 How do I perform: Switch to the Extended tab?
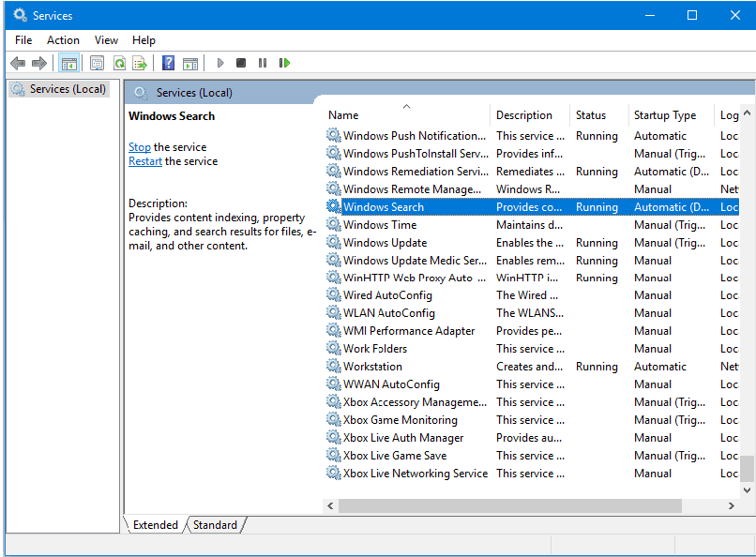pyautogui.click(x=156, y=525)
